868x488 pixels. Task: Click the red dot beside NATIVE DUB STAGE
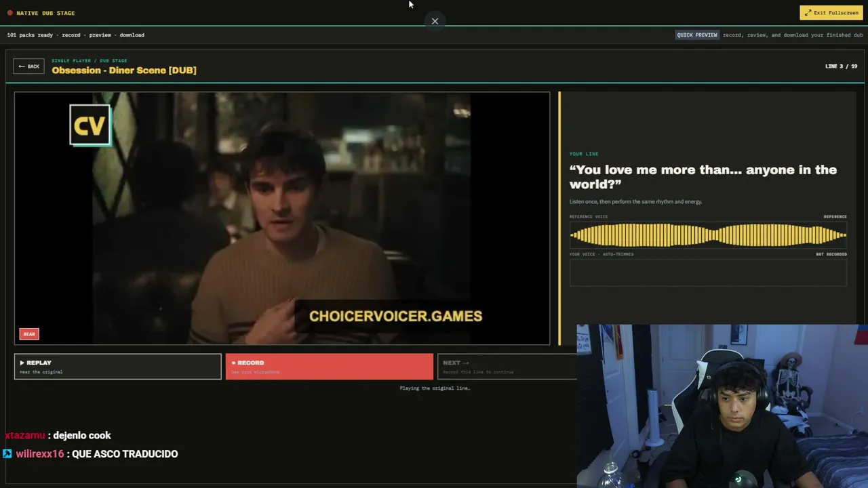point(10,13)
